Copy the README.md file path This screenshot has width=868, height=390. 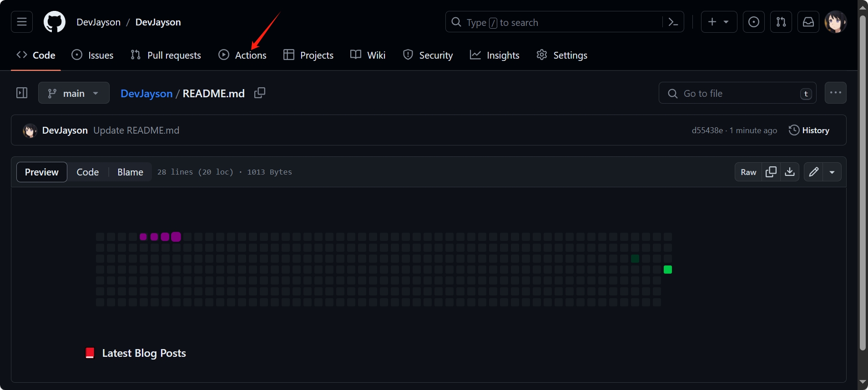[x=260, y=93]
